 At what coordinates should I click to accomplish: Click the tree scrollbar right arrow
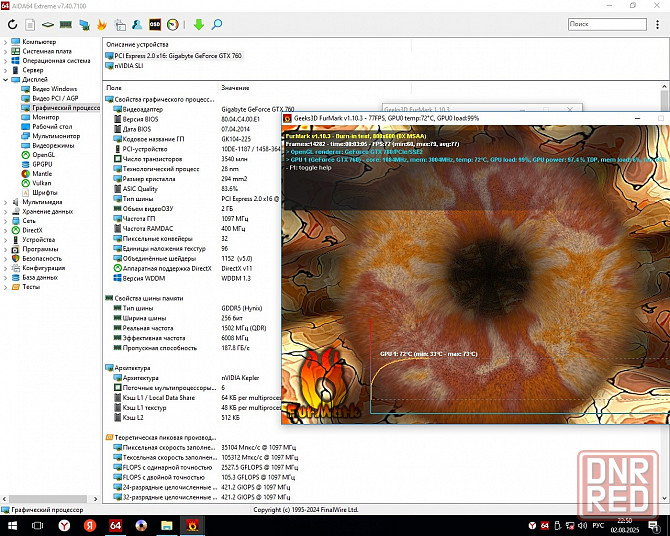pyautogui.click(x=95, y=499)
